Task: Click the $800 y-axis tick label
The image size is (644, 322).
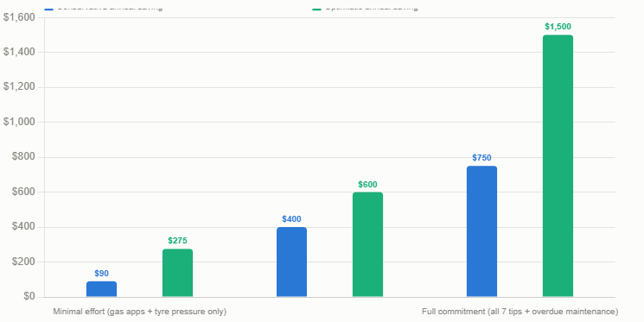Action: coord(23,157)
